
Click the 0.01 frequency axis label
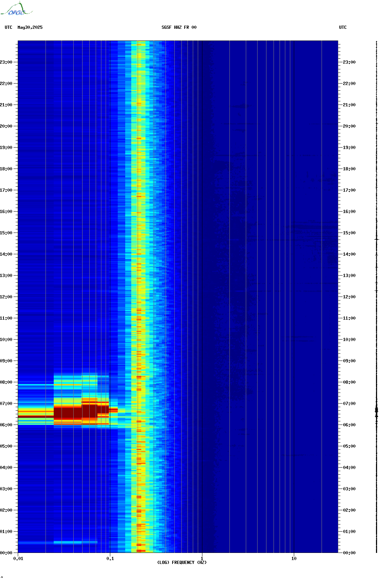[x=18, y=559]
